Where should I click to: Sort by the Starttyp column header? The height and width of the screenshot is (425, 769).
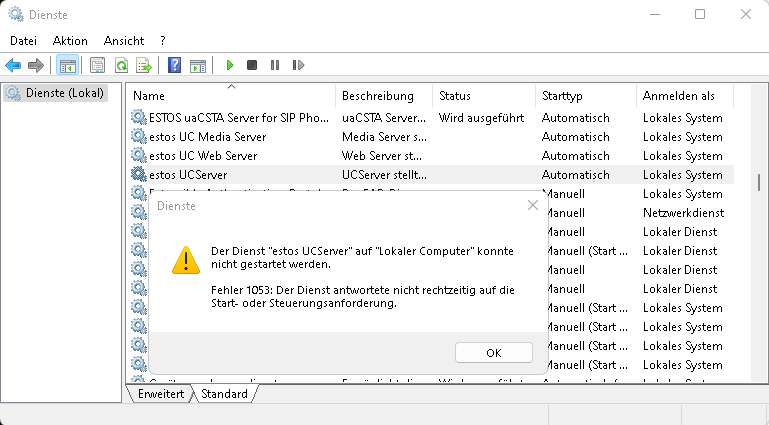[x=584, y=96]
